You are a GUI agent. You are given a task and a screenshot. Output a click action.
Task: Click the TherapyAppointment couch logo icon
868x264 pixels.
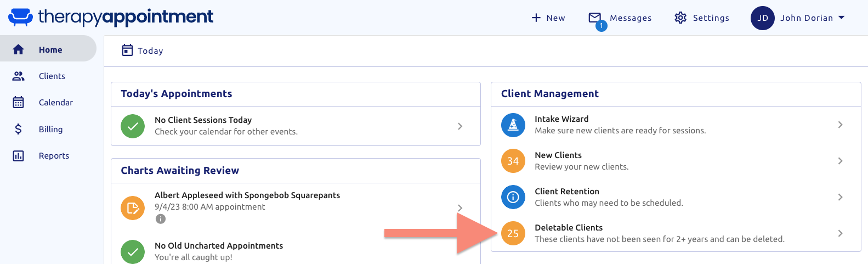point(21,17)
